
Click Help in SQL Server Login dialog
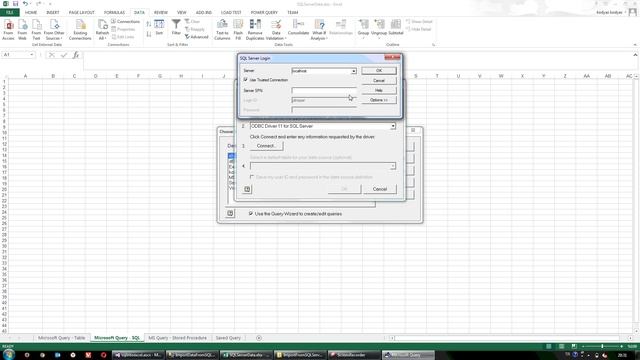click(379, 90)
